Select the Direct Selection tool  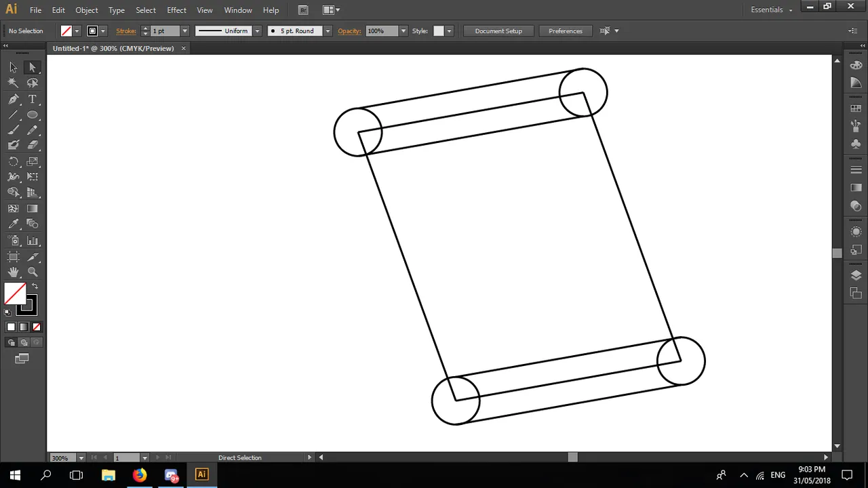click(32, 67)
